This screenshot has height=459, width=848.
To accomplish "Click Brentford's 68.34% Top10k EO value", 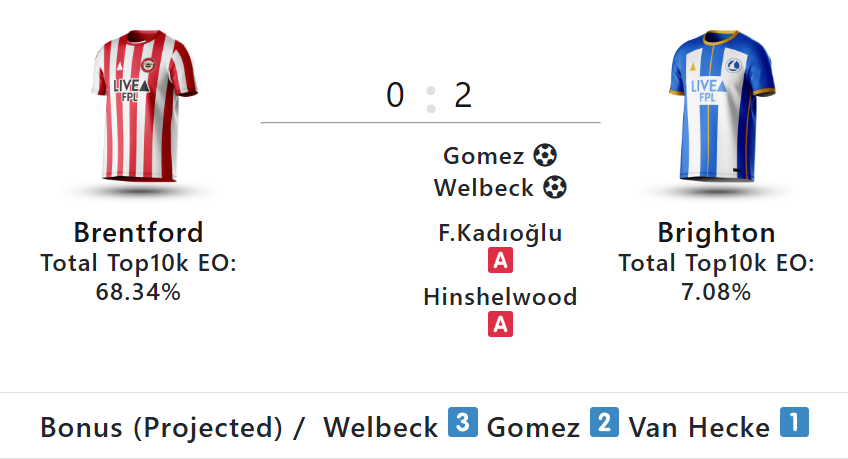I will point(138,292).
